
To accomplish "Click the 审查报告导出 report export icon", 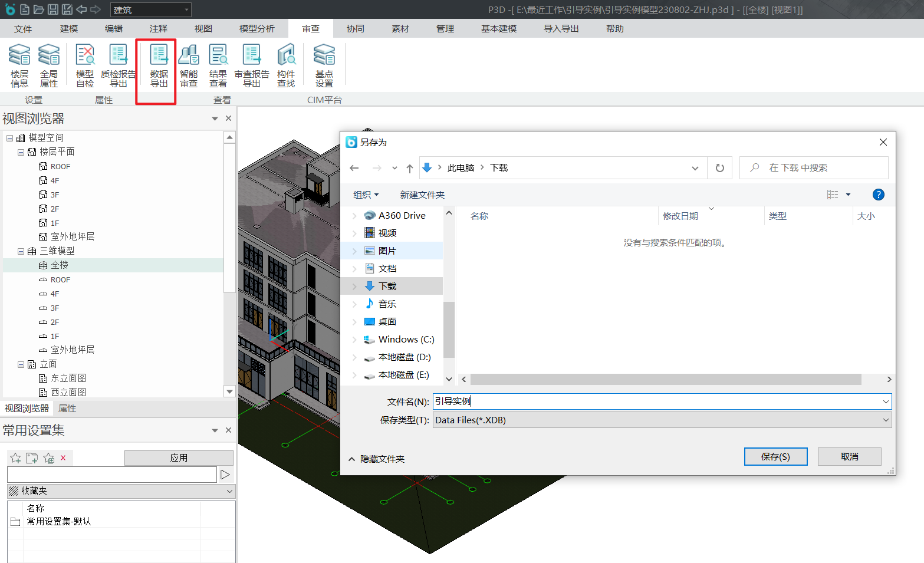I will 252,65.
